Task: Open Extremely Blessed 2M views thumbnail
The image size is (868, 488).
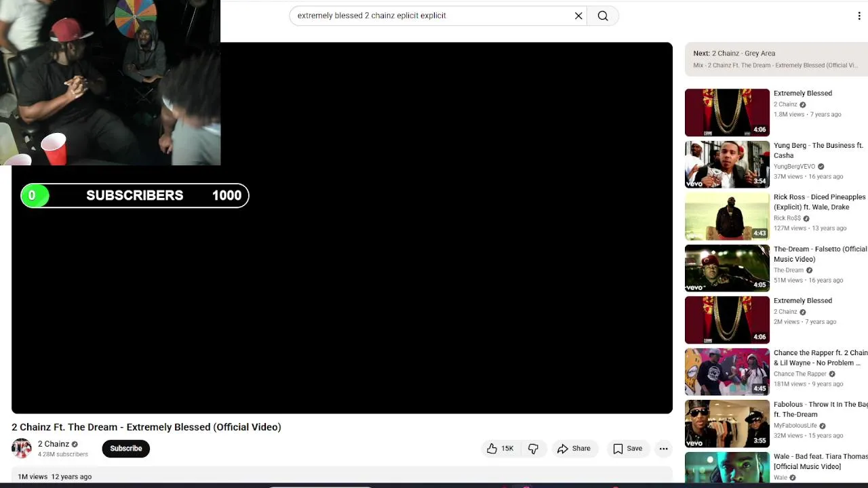Action: point(727,320)
